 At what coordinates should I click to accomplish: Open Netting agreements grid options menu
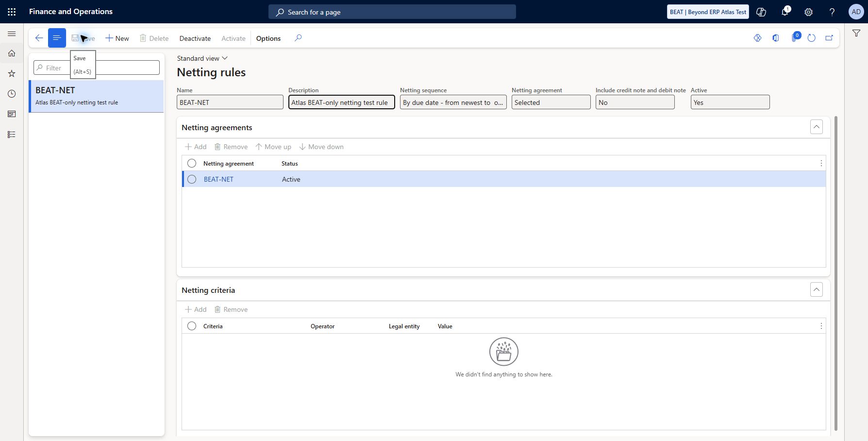click(821, 163)
